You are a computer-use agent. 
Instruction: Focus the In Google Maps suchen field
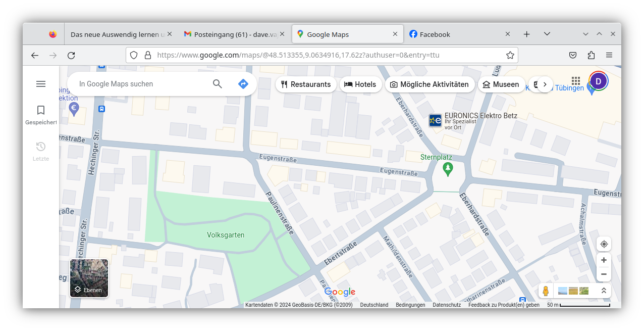point(141,84)
